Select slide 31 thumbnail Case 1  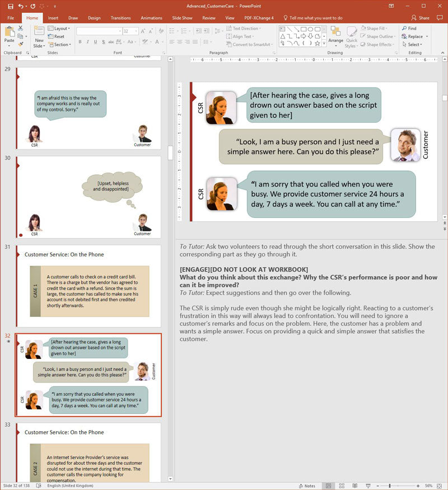(88, 286)
